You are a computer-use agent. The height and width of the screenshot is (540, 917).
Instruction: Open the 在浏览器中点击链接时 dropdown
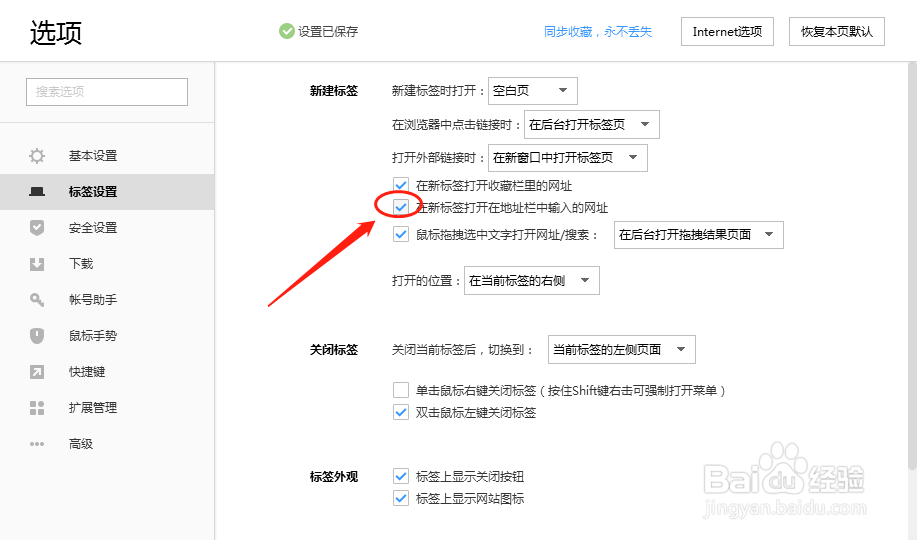coord(592,124)
